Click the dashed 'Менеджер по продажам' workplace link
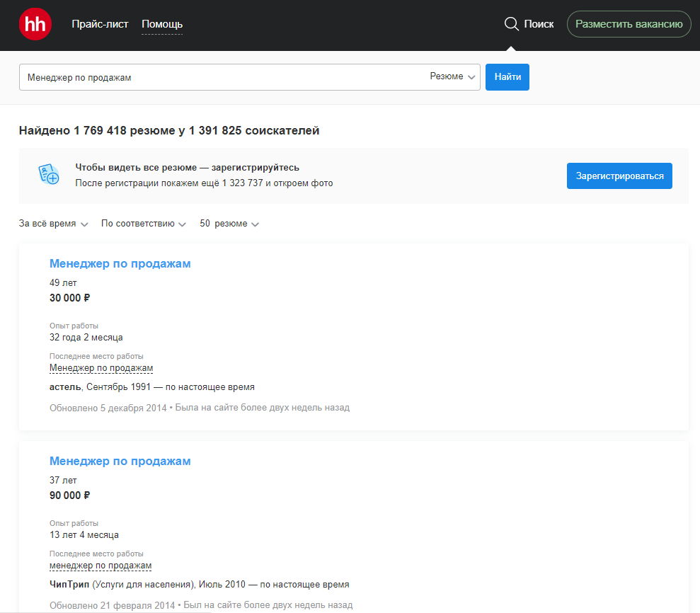 tap(101, 367)
